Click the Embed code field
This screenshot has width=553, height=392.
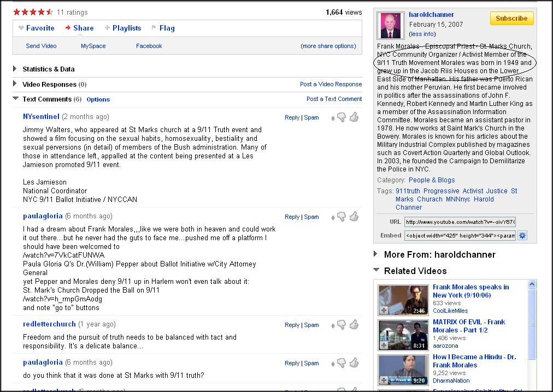460,235
